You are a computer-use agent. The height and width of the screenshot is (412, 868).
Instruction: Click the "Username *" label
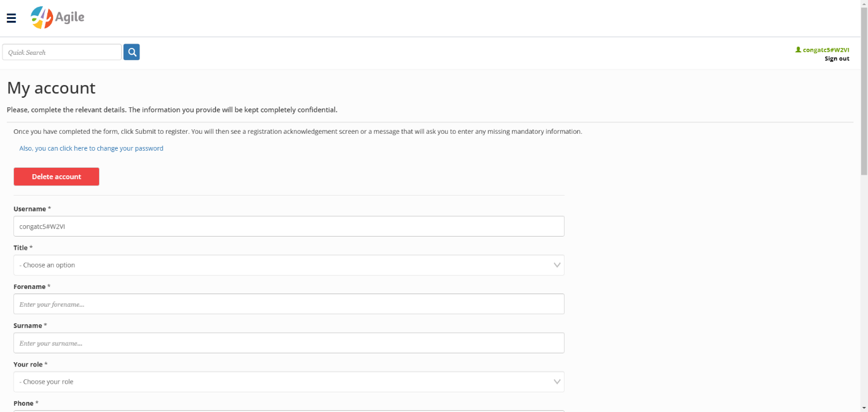pos(32,209)
